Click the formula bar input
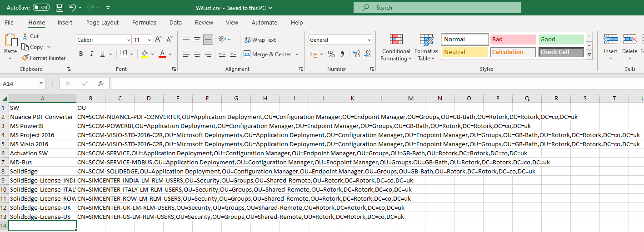 click(x=376, y=84)
